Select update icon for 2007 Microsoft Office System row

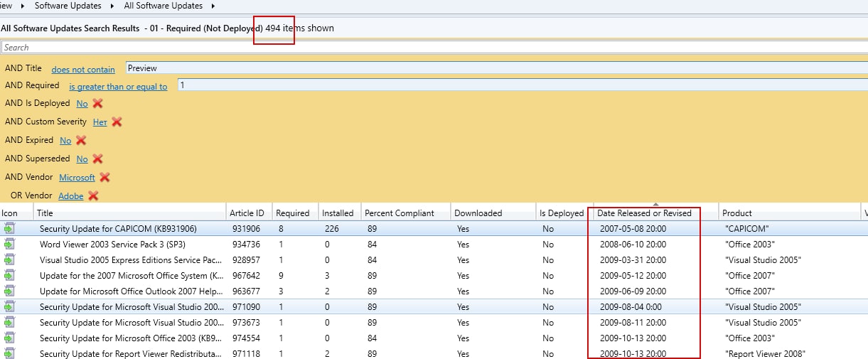[9, 276]
